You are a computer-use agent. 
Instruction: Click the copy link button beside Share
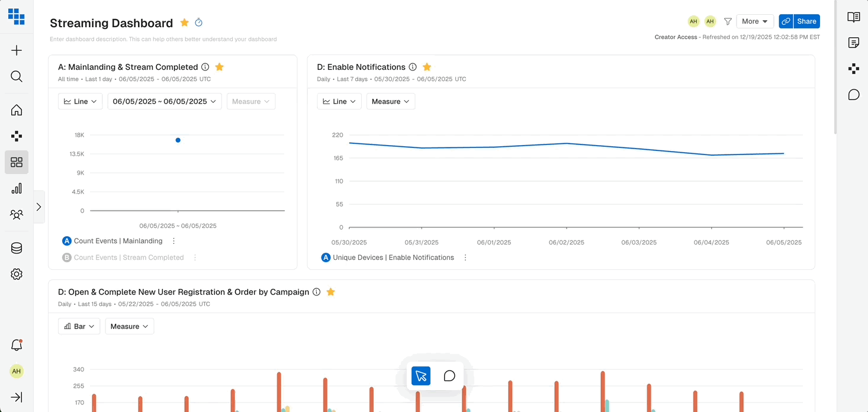(786, 21)
